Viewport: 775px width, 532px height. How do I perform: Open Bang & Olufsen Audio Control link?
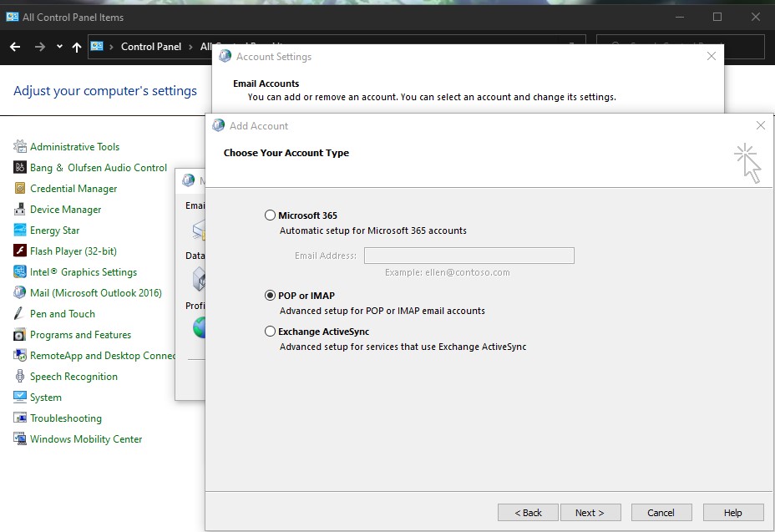99,168
